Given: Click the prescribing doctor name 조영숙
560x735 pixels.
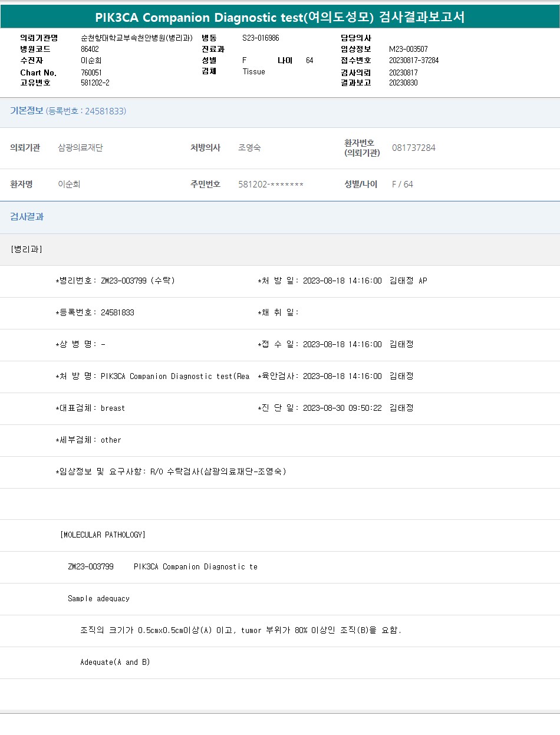Looking at the screenshot, I should (249, 148).
